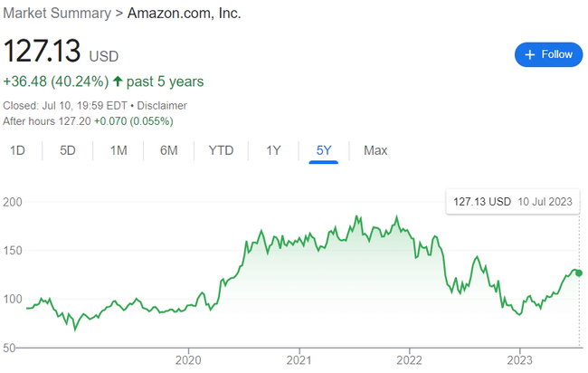Select the 5Y range tab

tap(323, 150)
